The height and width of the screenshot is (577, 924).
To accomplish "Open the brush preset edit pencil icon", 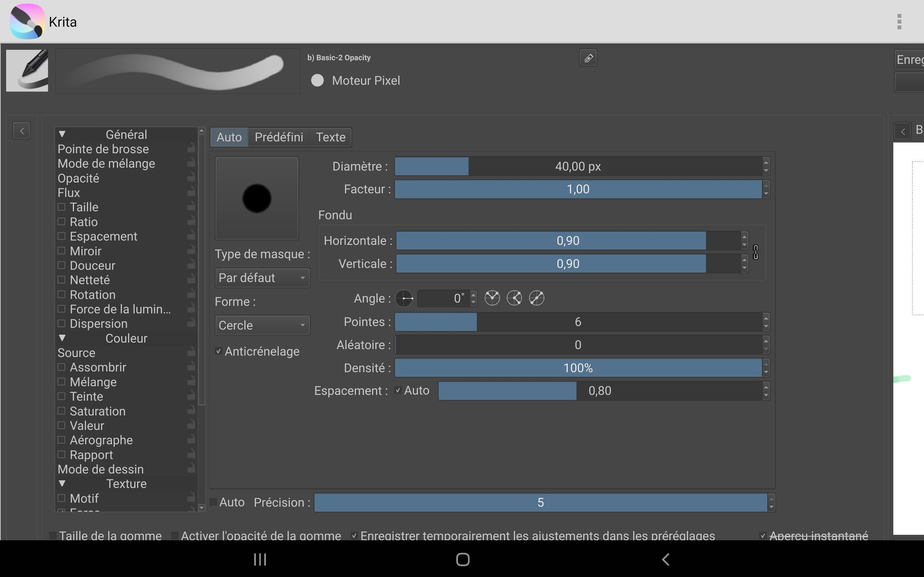I will pos(588,58).
